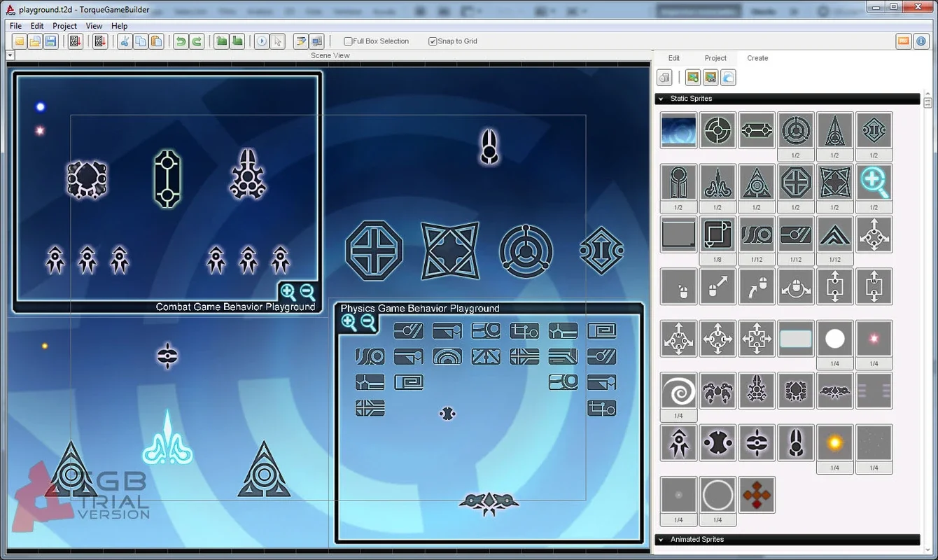
Task: Collapse the Static Sprites section
Action: pyautogui.click(x=787, y=99)
